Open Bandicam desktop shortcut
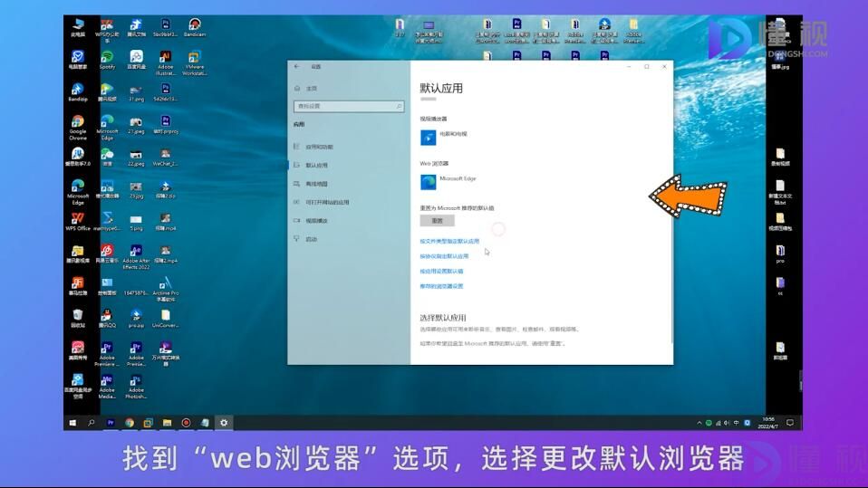Viewport: 868px width, 488px height. 194,27
